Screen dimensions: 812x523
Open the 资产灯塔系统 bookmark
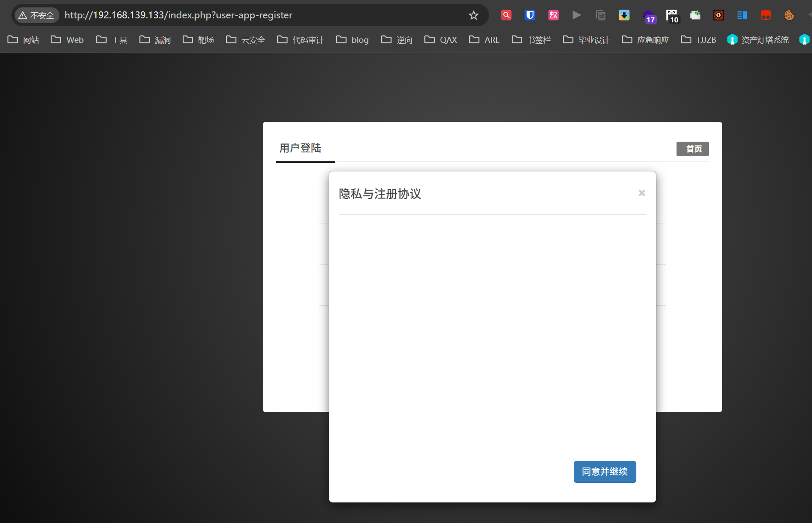tap(758, 40)
